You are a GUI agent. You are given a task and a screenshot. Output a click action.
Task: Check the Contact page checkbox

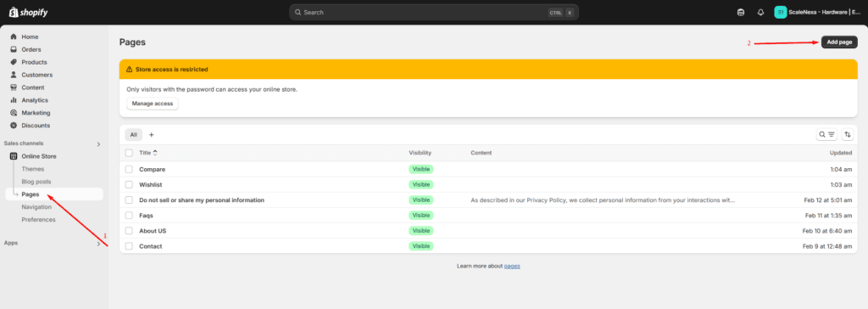(129, 246)
